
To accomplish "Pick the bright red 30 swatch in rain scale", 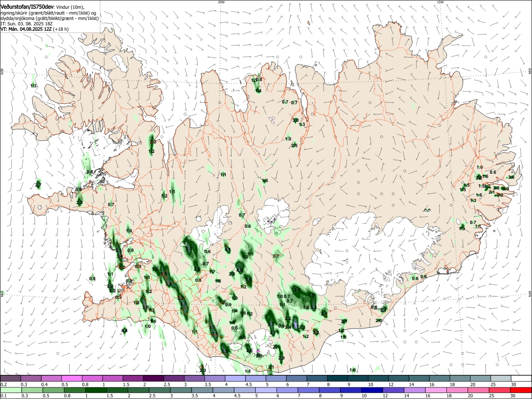I will click(x=521, y=390).
